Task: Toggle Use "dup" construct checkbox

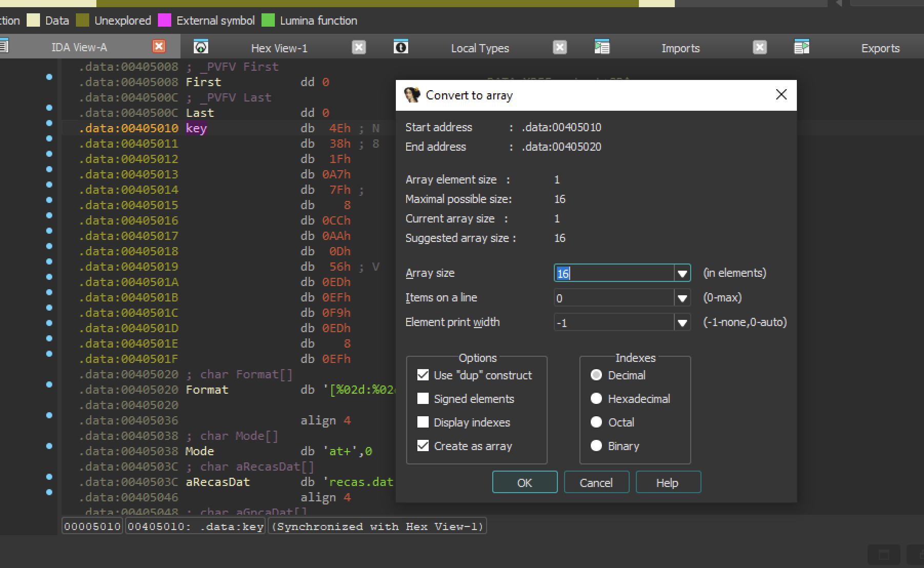Action: click(x=423, y=375)
